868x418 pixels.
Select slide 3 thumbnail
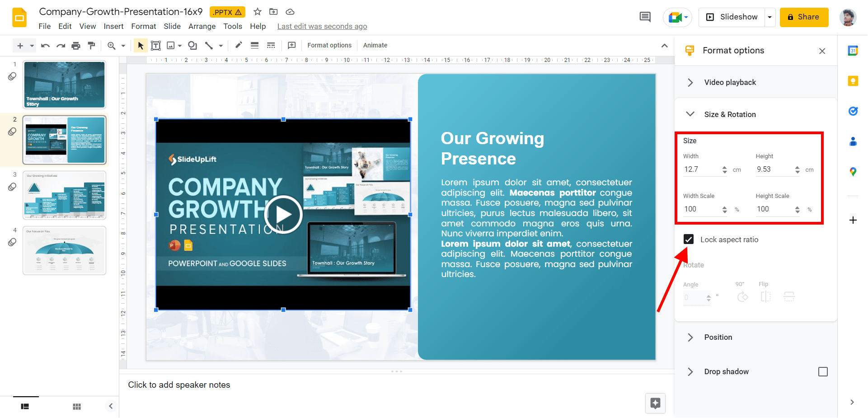point(64,195)
